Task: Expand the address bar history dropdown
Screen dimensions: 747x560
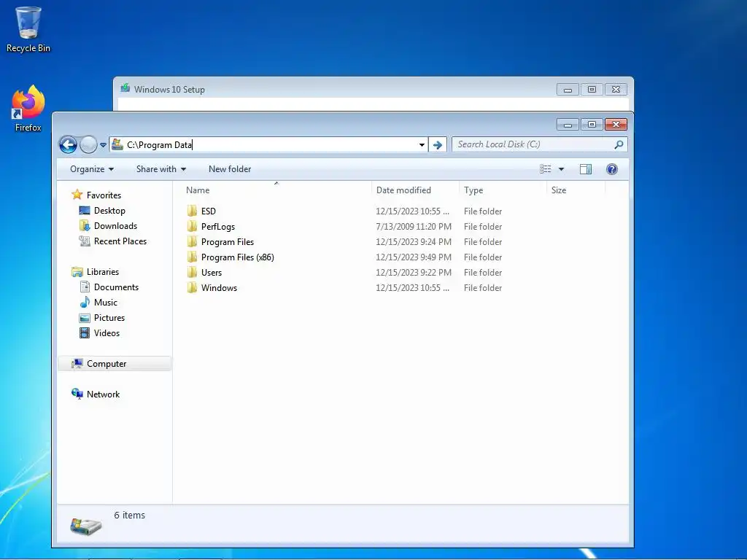Action: pyautogui.click(x=422, y=145)
